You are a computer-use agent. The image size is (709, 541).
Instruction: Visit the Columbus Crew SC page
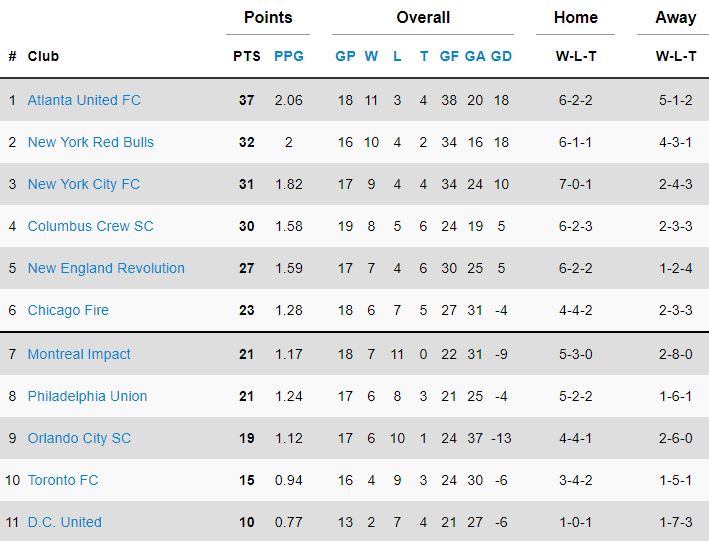tap(91, 226)
